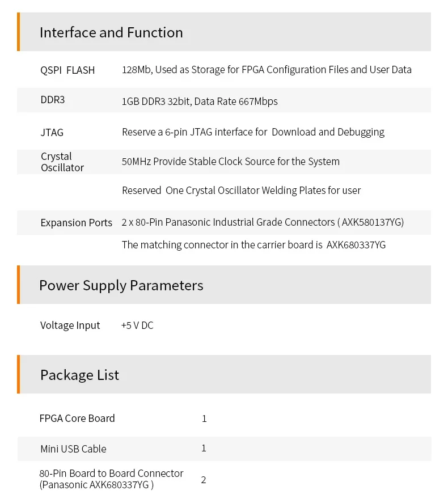This screenshot has height=503, width=448.
Task: Click the +5 V DC value
Action: point(137,326)
